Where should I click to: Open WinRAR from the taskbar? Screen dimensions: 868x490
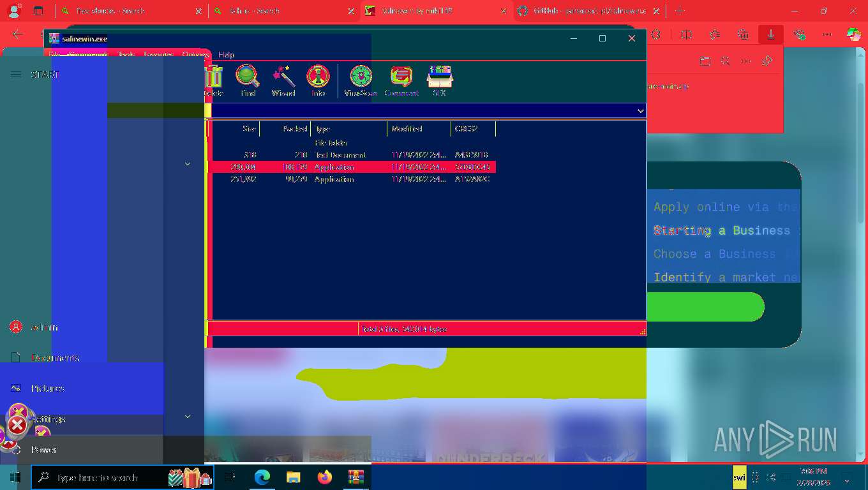click(355, 477)
